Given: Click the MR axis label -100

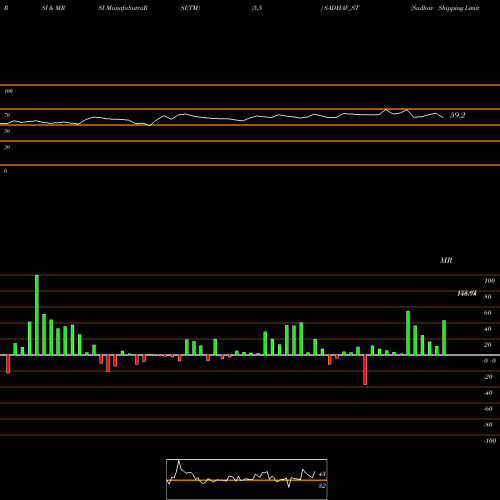Looking at the screenshot, I should [490, 441].
